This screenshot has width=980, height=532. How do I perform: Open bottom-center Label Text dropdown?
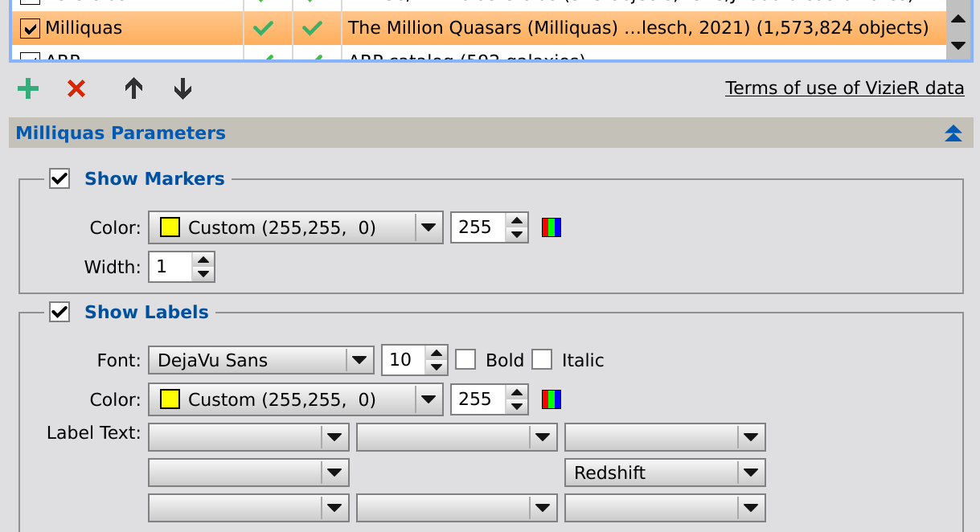[x=457, y=508]
